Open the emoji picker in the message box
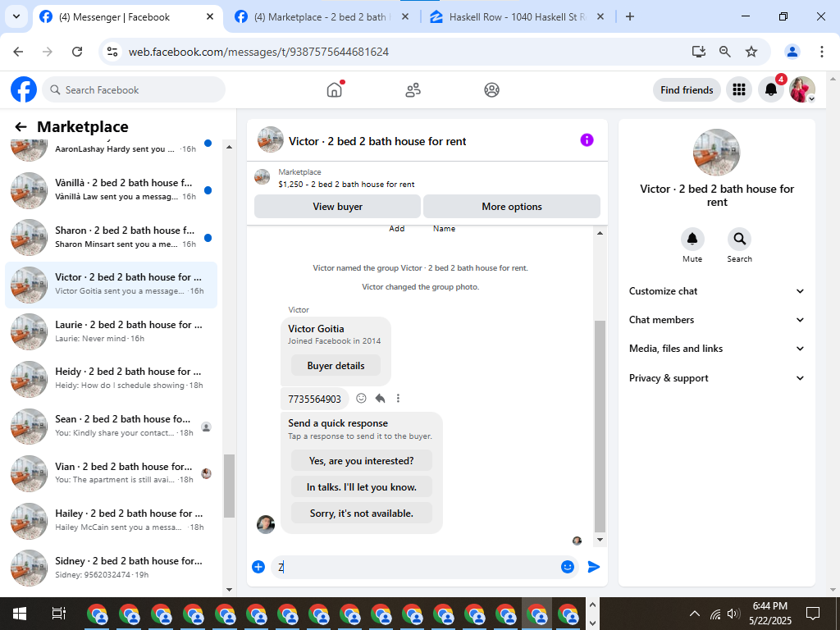 (568, 567)
